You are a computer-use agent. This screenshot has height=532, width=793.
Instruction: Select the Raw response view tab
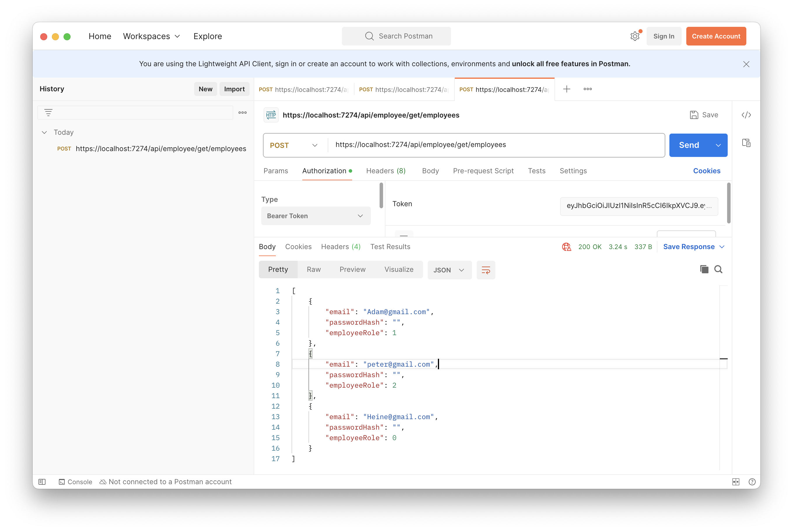(x=313, y=269)
